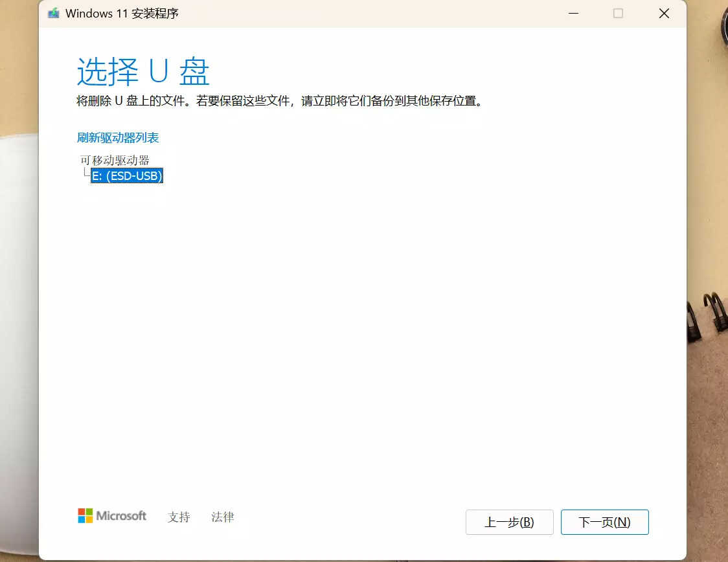Open the 法律 link
Viewport: 728px width, 562px height.
tap(223, 517)
